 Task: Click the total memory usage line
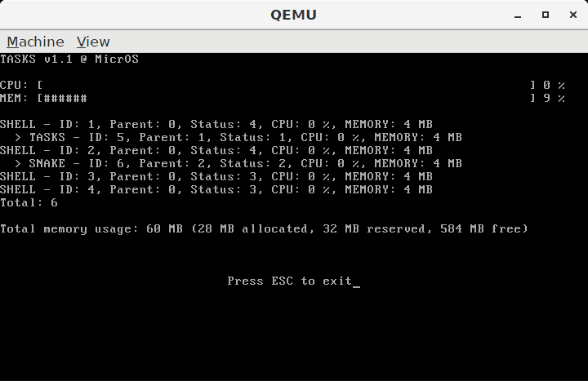pyautogui.click(x=264, y=229)
